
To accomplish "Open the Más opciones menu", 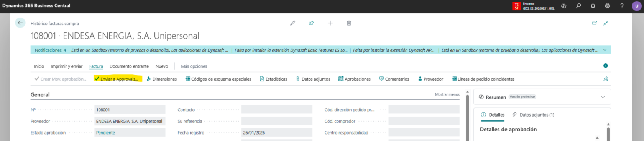I will [194, 66].
